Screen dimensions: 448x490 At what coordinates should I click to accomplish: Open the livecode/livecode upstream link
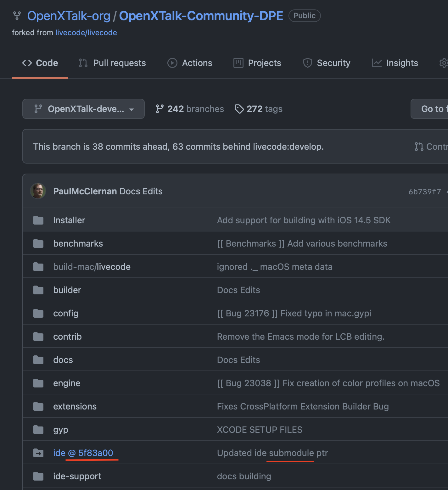click(86, 33)
